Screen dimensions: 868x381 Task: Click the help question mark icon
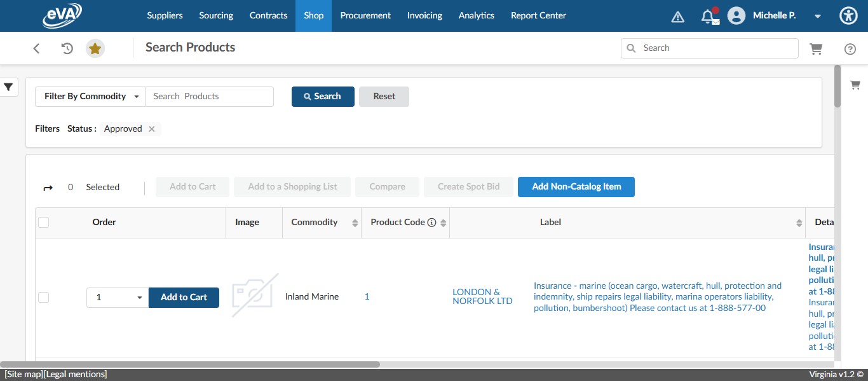[850, 48]
